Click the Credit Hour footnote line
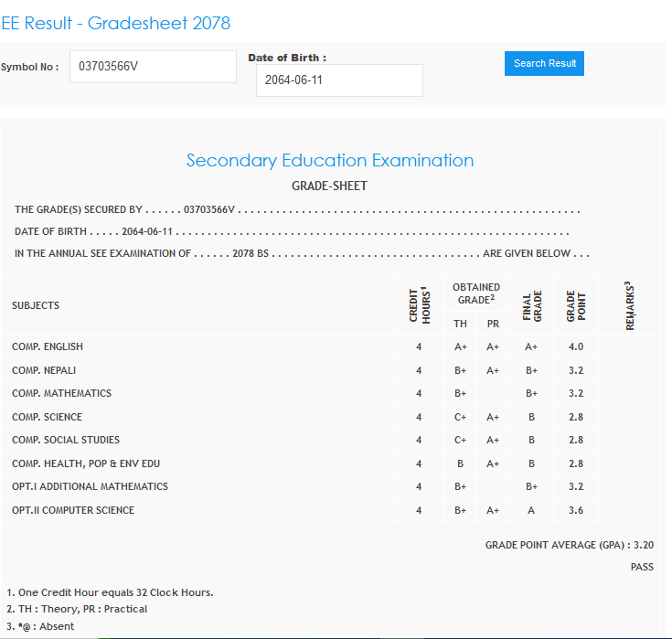 pos(110,592)
